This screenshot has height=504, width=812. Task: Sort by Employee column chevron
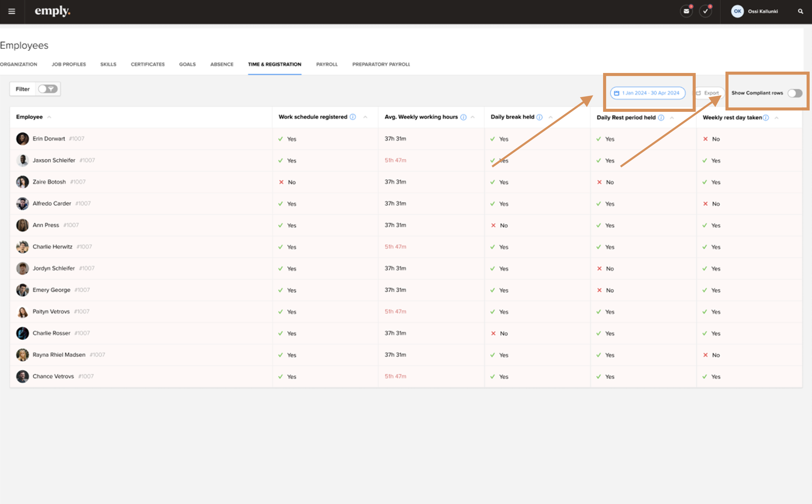click(49, 117)
